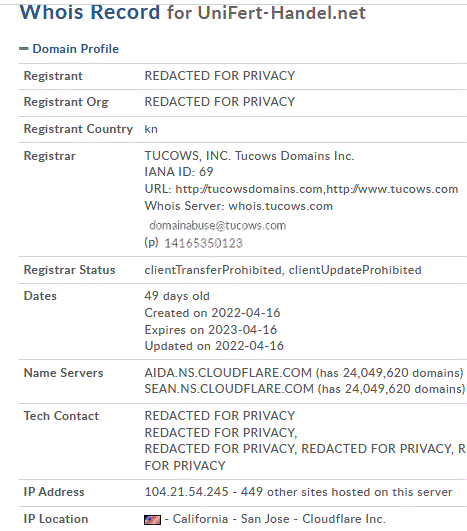Click the US flag icon in IP Location
Image resolution: width=467 pixels, height=531 pixels.
(x=152, y=519)
